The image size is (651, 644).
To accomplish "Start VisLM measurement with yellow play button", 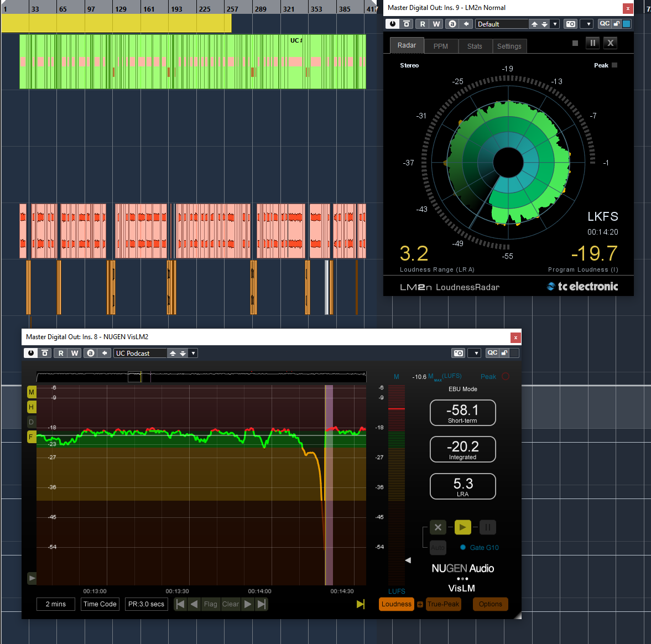I will [462, 527].
